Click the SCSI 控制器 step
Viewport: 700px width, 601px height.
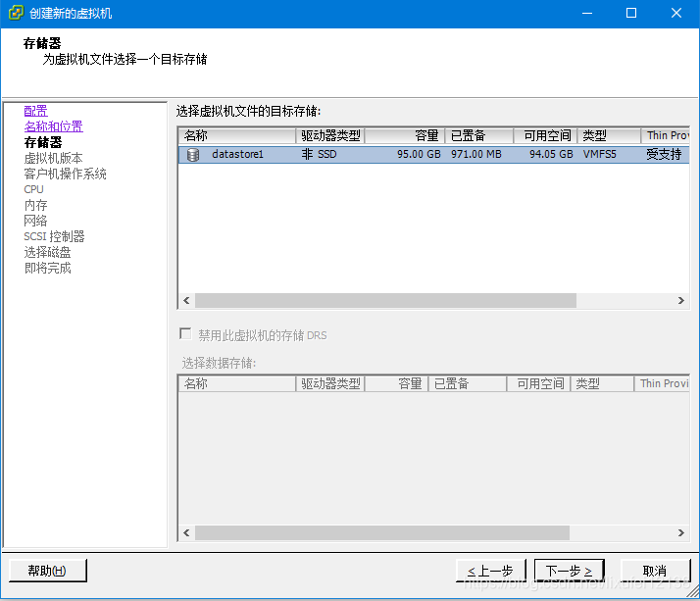[x=54, y=236]
